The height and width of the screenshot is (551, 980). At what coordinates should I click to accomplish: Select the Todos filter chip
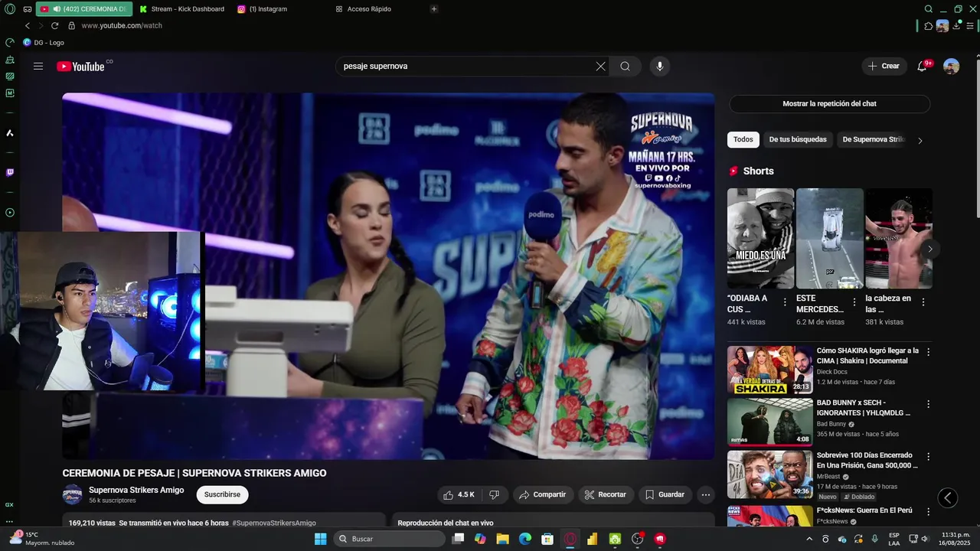point(743,139)
